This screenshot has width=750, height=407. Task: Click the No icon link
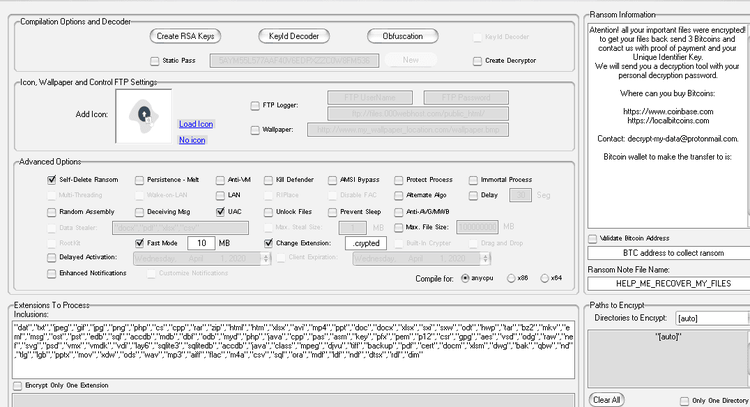coord(191,140)
